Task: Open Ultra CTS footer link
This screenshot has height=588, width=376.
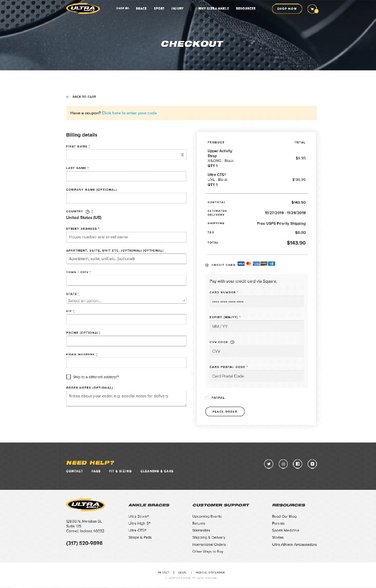Action: pos(137,530)
